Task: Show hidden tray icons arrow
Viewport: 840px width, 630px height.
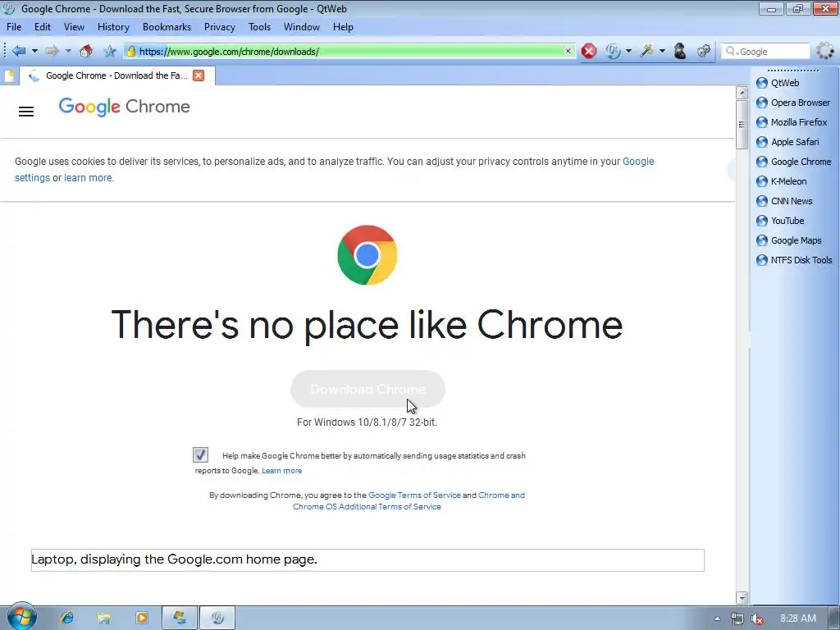Action: (717, 619)
